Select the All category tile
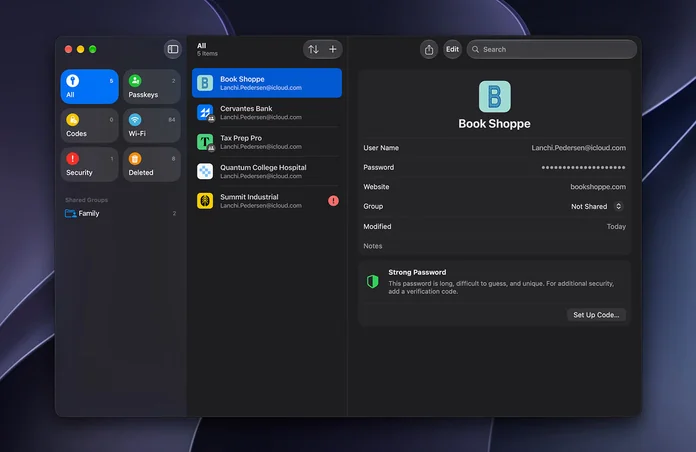 click(89, 86)
